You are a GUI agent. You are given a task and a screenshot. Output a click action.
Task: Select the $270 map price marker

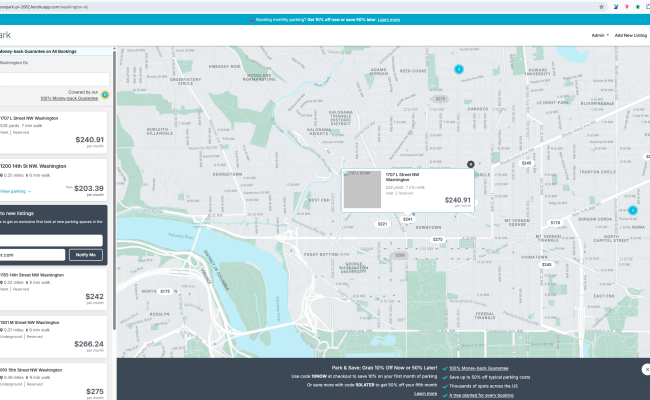pos(438,239)
